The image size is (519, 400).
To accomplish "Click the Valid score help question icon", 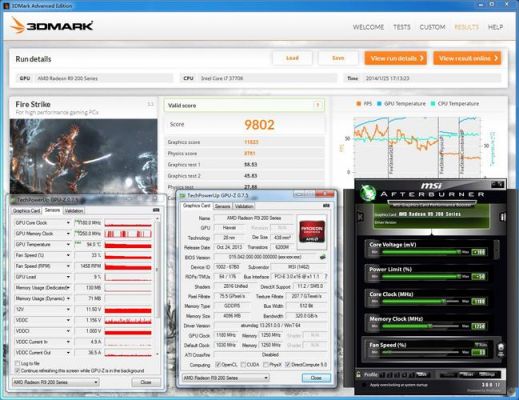I will pos(317,105).
